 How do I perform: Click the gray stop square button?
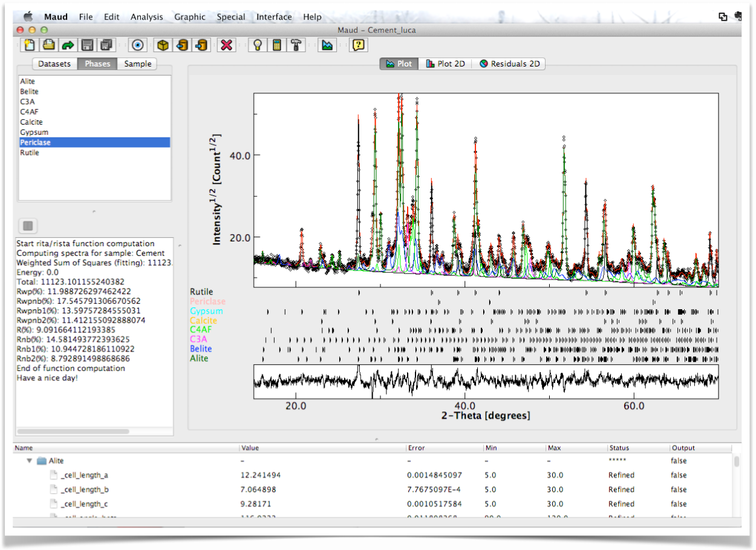[27, 226]
